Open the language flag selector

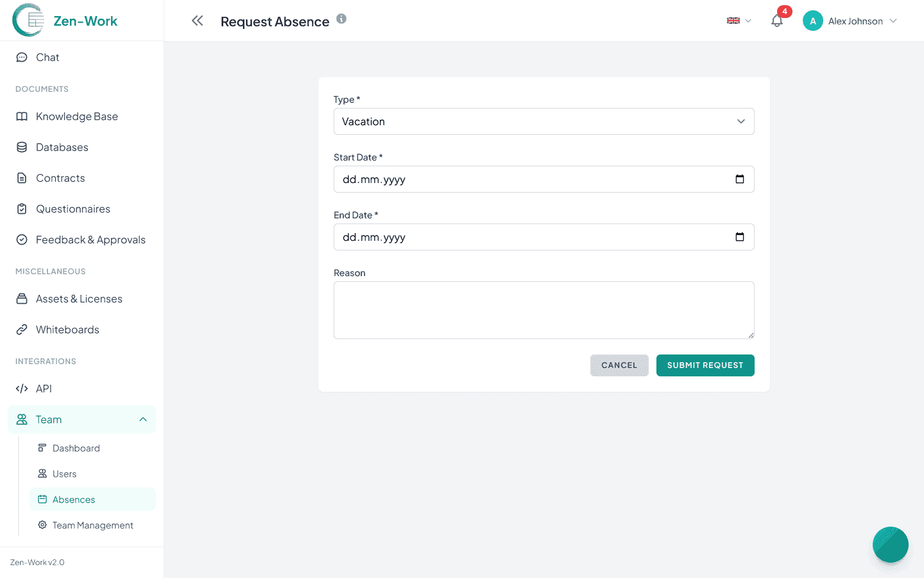739,21
